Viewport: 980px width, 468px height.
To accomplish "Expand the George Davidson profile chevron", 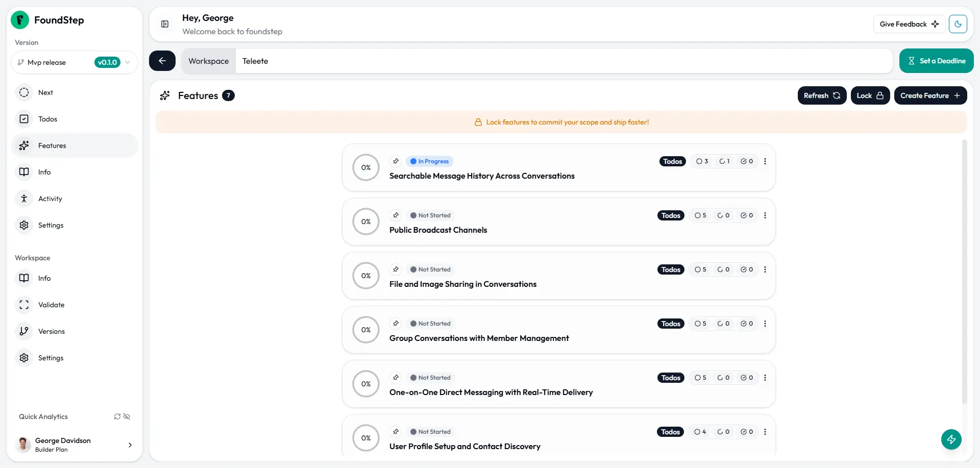I will [130, 445].
